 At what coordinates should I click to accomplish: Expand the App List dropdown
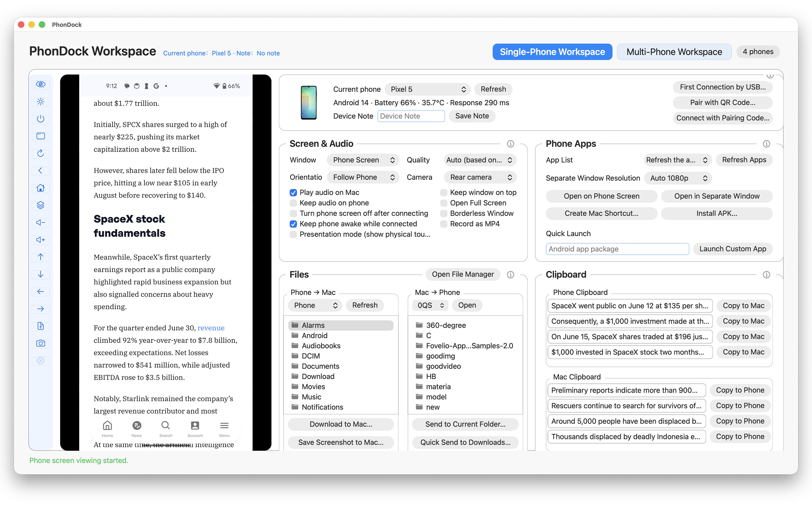click(x=677, y=160)
